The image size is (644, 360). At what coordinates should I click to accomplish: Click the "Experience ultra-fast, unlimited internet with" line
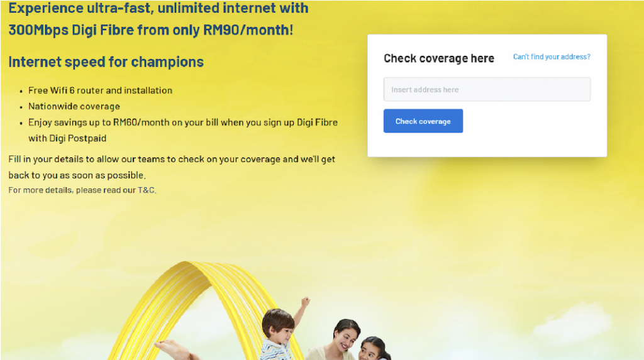point(158,8)
